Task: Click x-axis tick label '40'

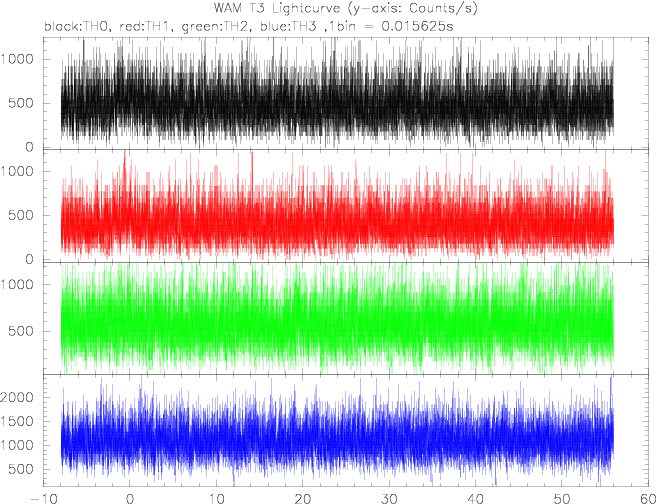Action: pos(476,498)
